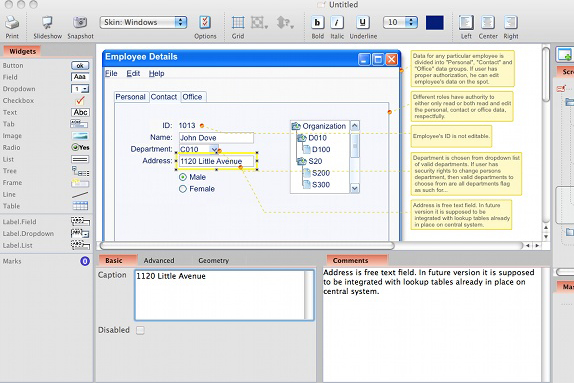Open the File menu in Employee Details
574x383 pixels.
pos(111,74)
